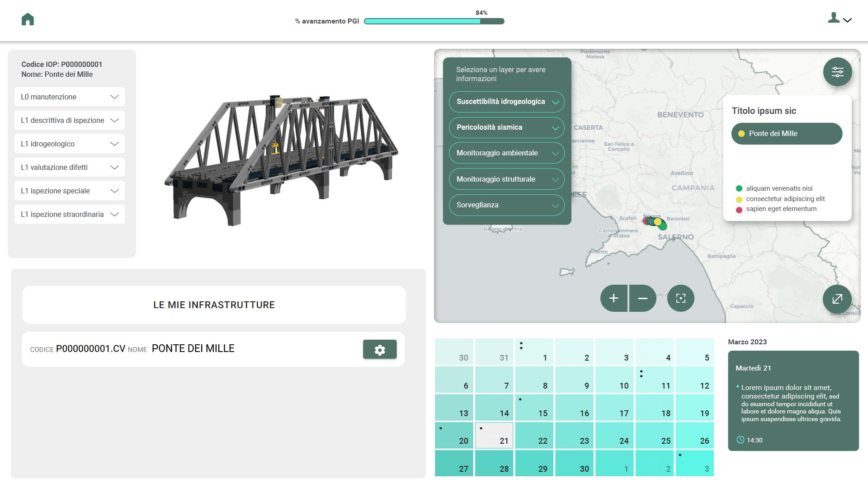Open Pericolosità sismica layer
This screenshot has width=868, height=488.
coord(507,127)
